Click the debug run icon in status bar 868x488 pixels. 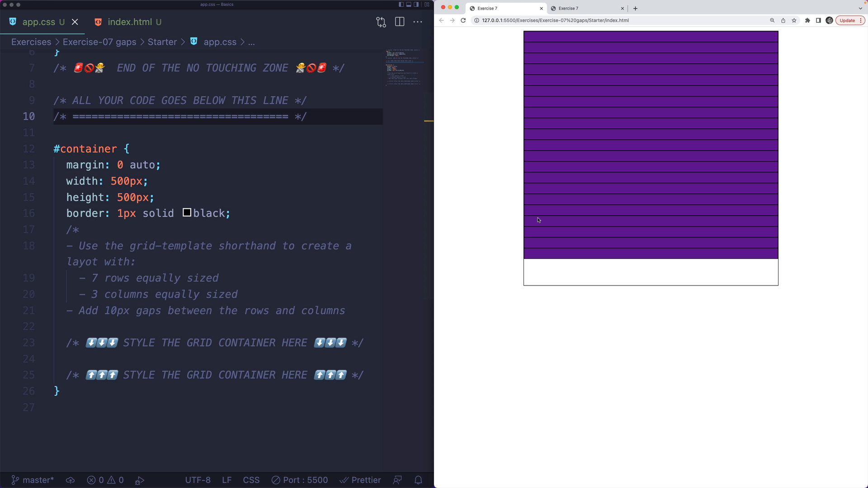click(140, 480)
